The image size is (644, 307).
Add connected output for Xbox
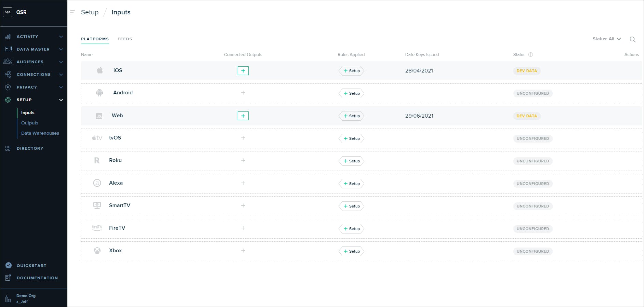pyautogui.click(x=243, y=251)
